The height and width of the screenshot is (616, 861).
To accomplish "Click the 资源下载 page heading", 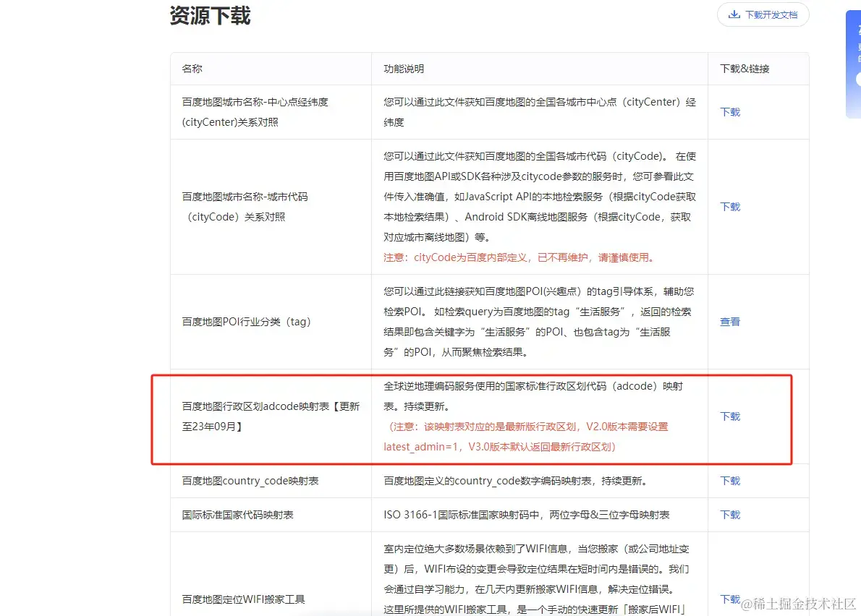I will point(210,15).
